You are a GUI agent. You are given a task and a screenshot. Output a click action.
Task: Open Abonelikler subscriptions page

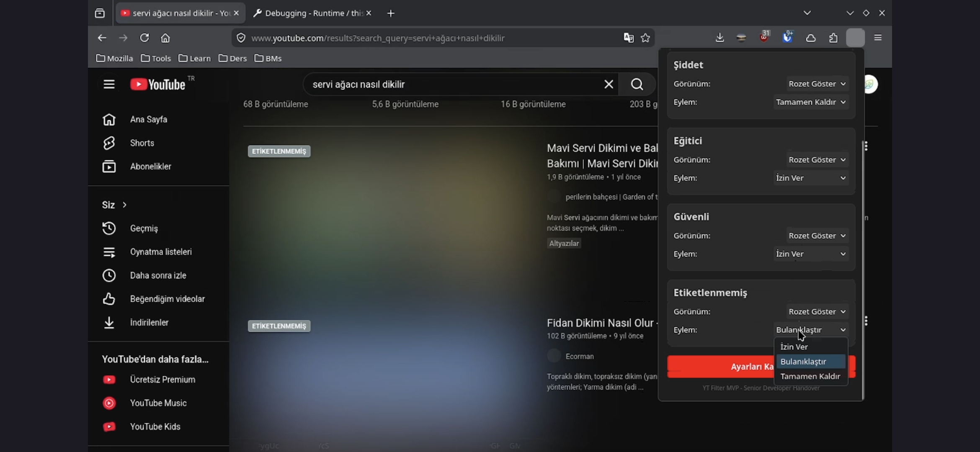tap(158, 166)
